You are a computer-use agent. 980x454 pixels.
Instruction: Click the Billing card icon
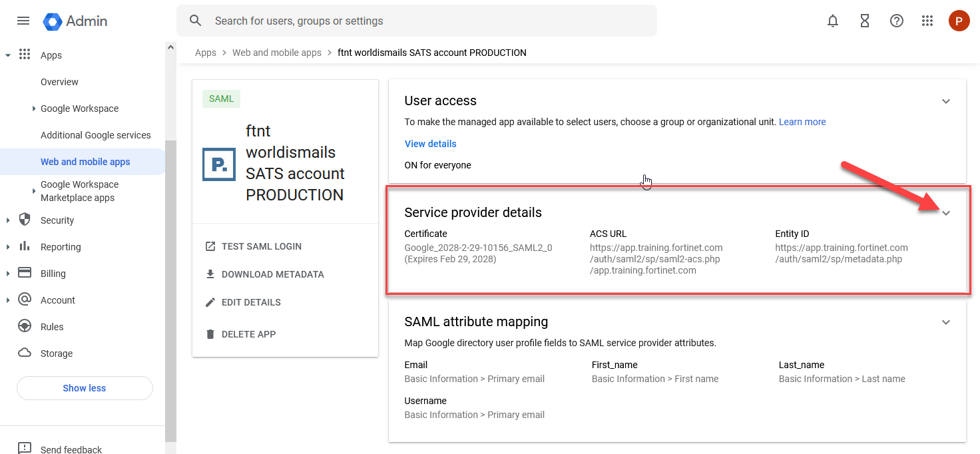[x=25, y=273]
